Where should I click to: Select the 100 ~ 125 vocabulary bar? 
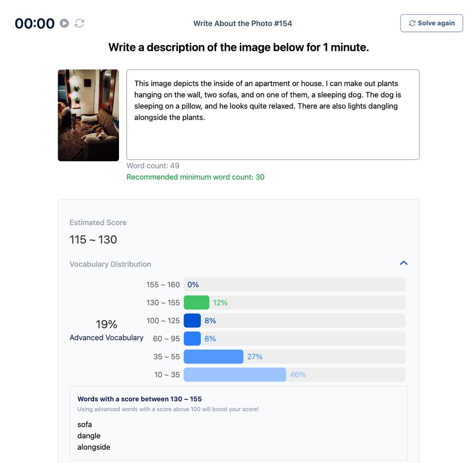click(x=192, y=321)
